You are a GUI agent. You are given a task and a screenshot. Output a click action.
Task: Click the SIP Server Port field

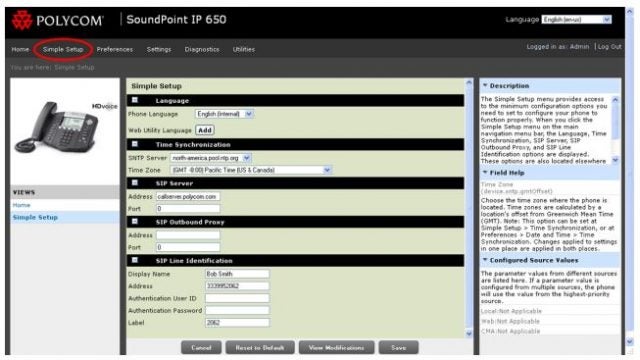point(188,209)
